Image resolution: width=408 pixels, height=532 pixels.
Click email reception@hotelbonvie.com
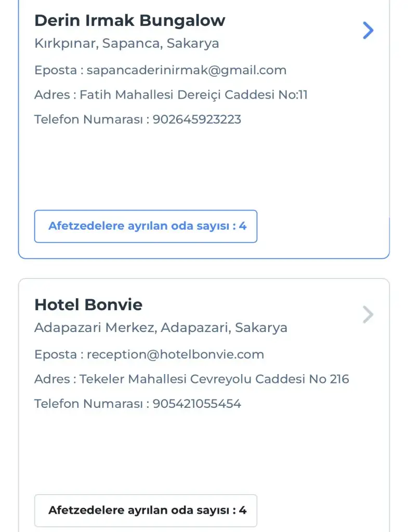[175, 355]
